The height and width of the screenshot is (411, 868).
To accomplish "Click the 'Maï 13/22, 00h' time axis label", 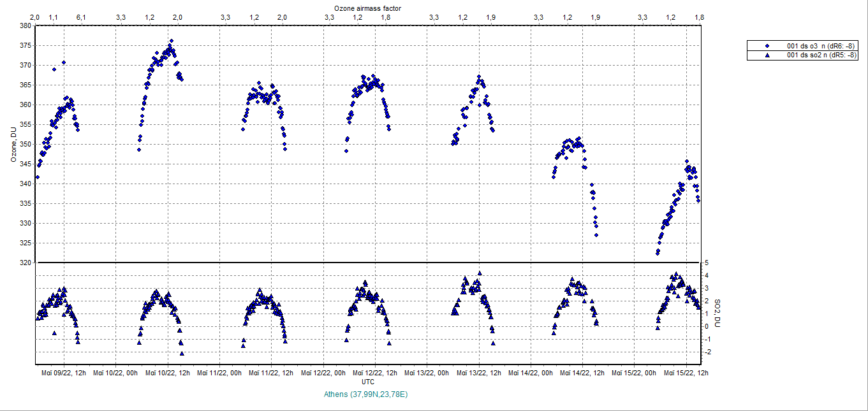I will [427, 373].
